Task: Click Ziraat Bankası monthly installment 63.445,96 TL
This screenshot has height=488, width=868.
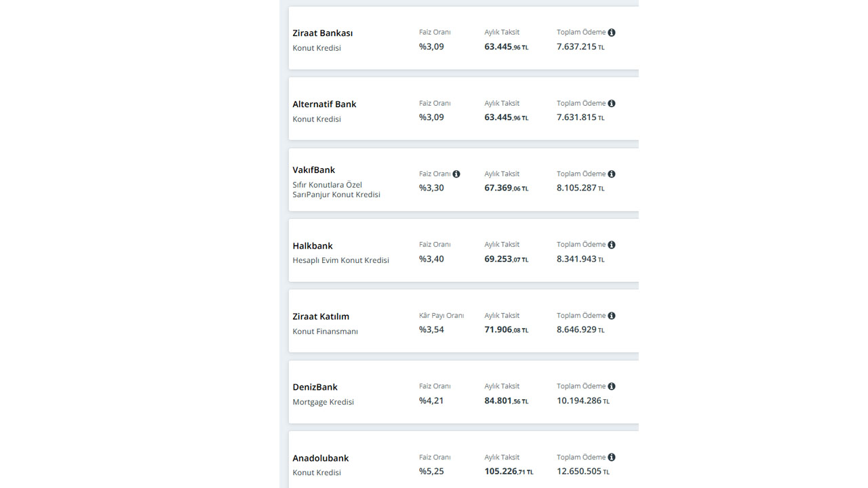Action: click(x=506, y=47)
